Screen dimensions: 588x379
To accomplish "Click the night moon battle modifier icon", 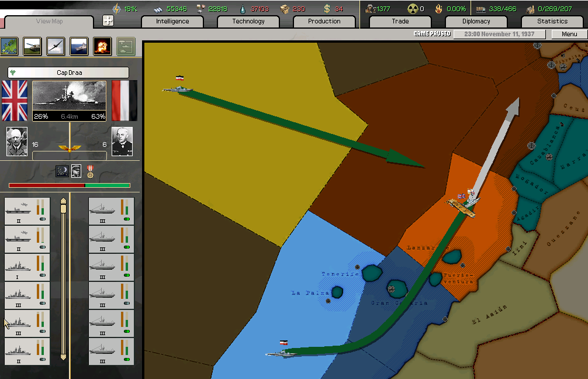I will pyautogui.click(x=62, y=171).
